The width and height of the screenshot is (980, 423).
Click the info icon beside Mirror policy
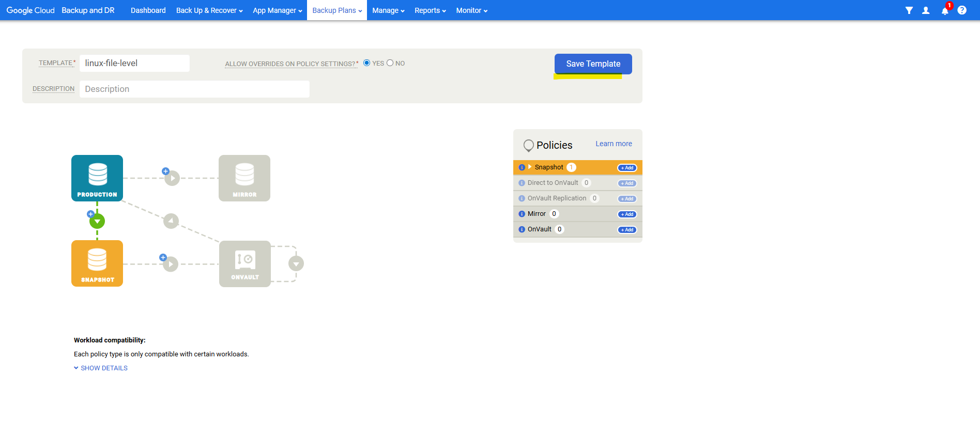click(x=522, y=214)
